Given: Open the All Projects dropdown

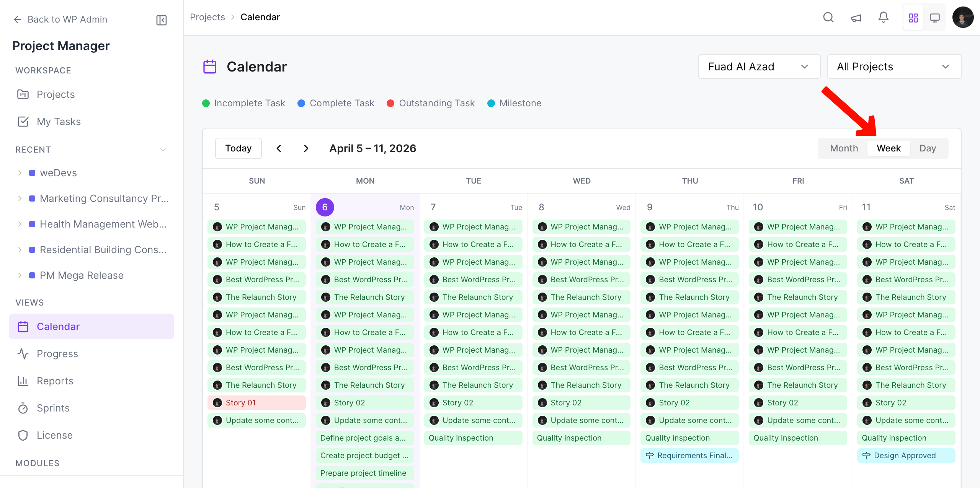Looking at the screenshot, I should point(894,66).
